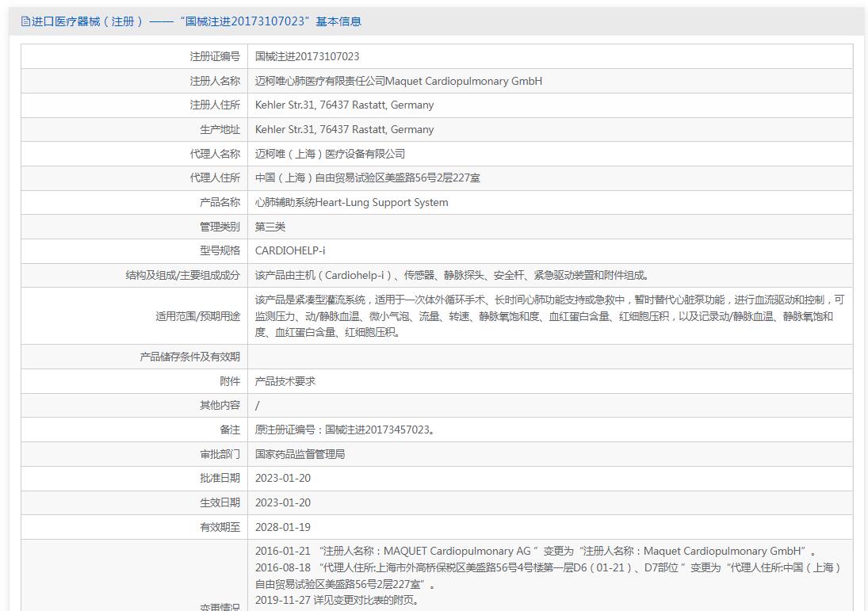Click the 2016-08-18 change record line
The width and height of the screenshot is (868, 611).
point(549,575)
